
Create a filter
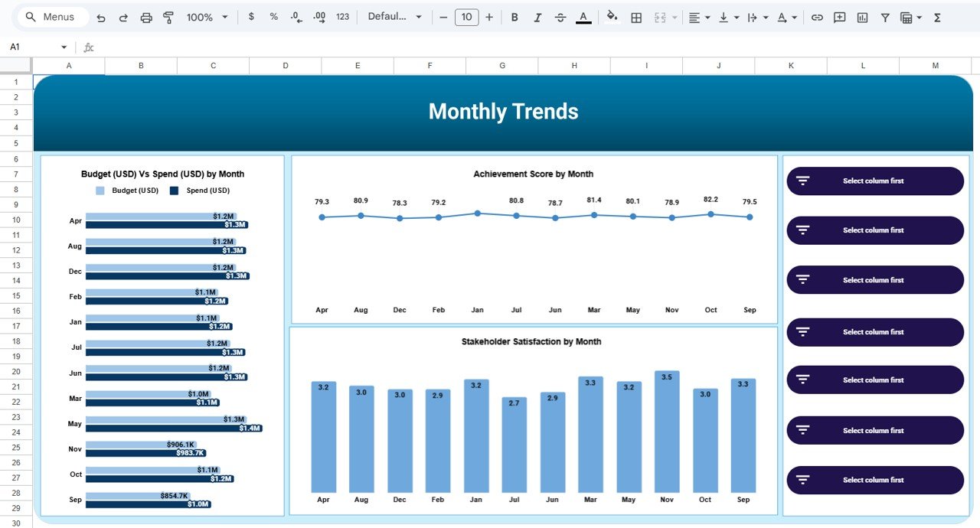tap(885, 17)
